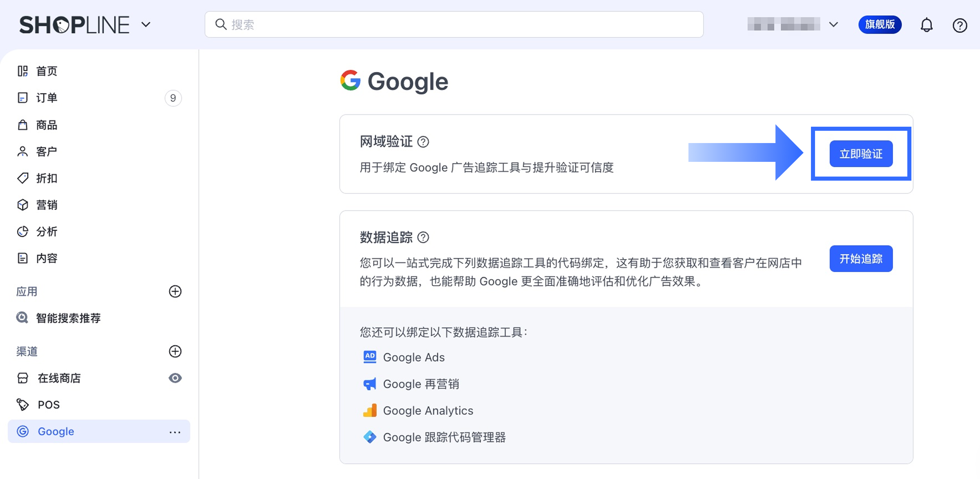Click the 立即验证 verify button
Viewport: 980px width, 479px height.
point(861,154)
